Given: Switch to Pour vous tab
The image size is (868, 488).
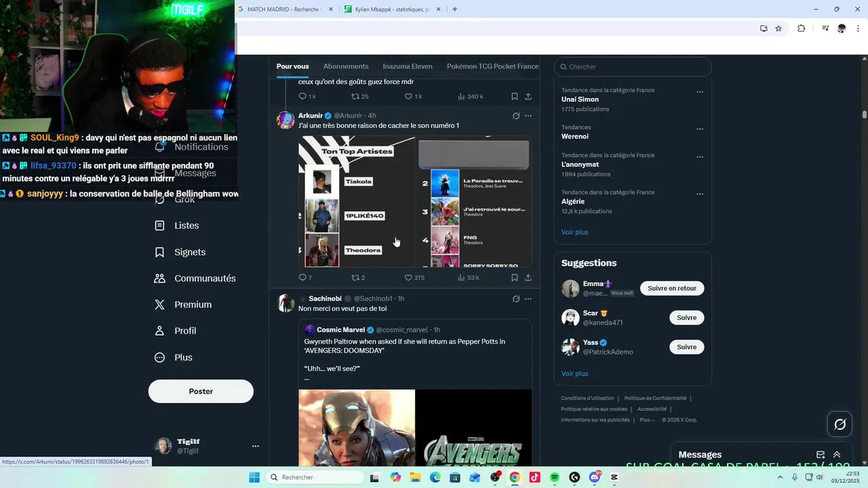Looking at the screenshot, I should pyautogui.click(x=292, y=66).
